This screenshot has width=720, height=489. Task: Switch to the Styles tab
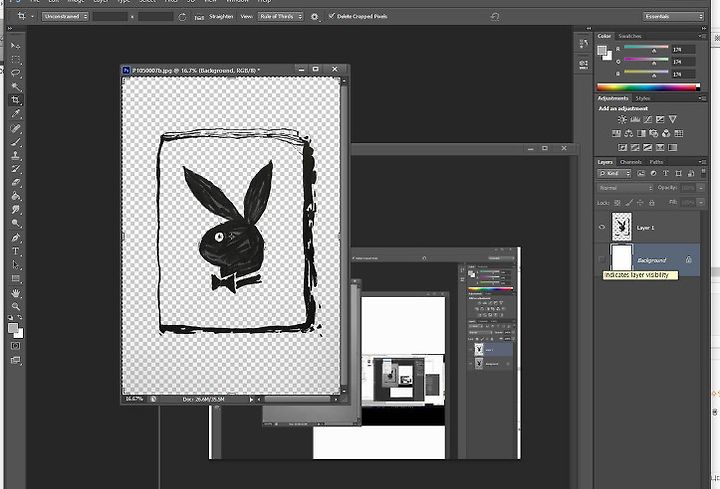pyautogui.click(x=642, y=98)
